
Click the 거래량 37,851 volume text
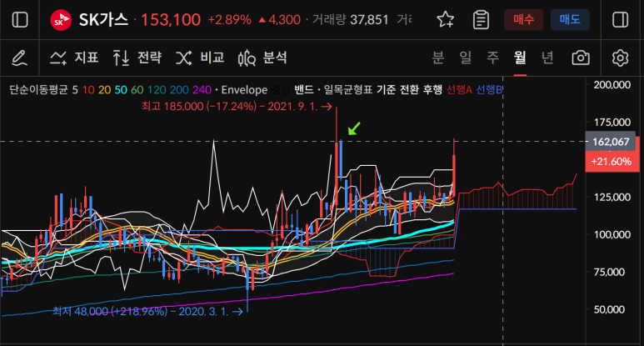click(350, 20)
